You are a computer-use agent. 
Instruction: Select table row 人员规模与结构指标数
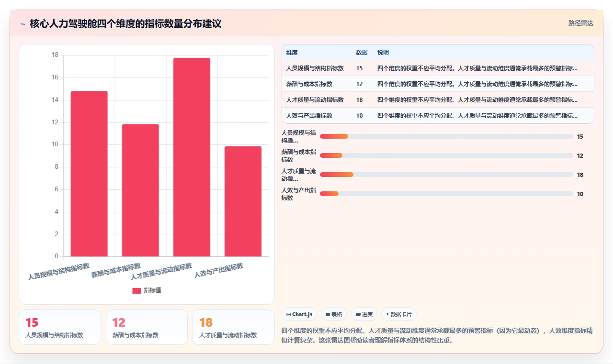pyautogui.click(x=438, y=68)
